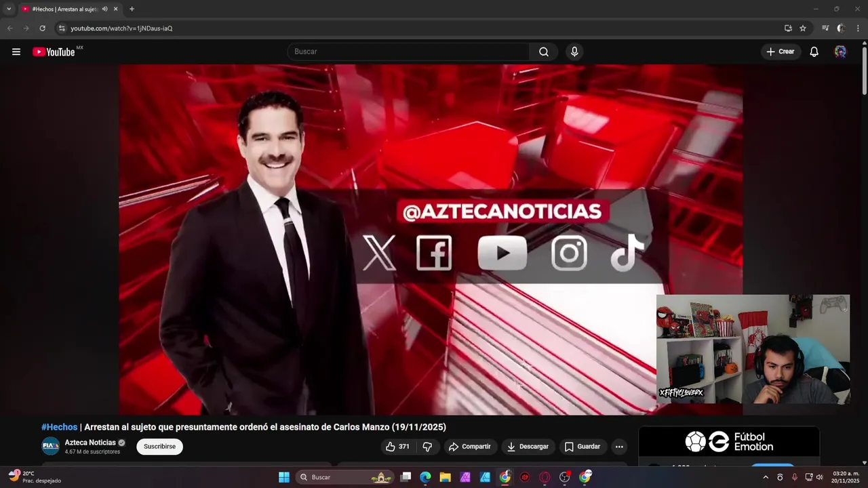868x488 pixels.
Task: Open more actions with the three-dot button
Action: pyautogui.click(x=619, y=447)
